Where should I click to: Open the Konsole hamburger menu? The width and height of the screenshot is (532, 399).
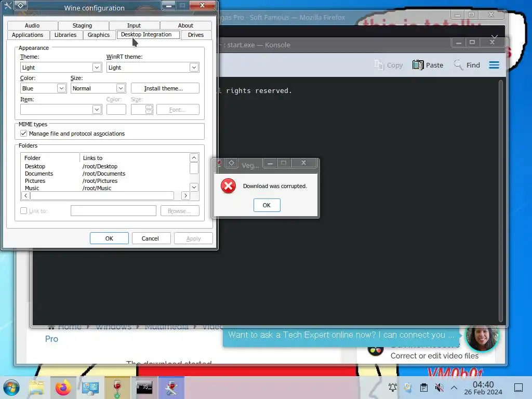click(x=494, y=65)
